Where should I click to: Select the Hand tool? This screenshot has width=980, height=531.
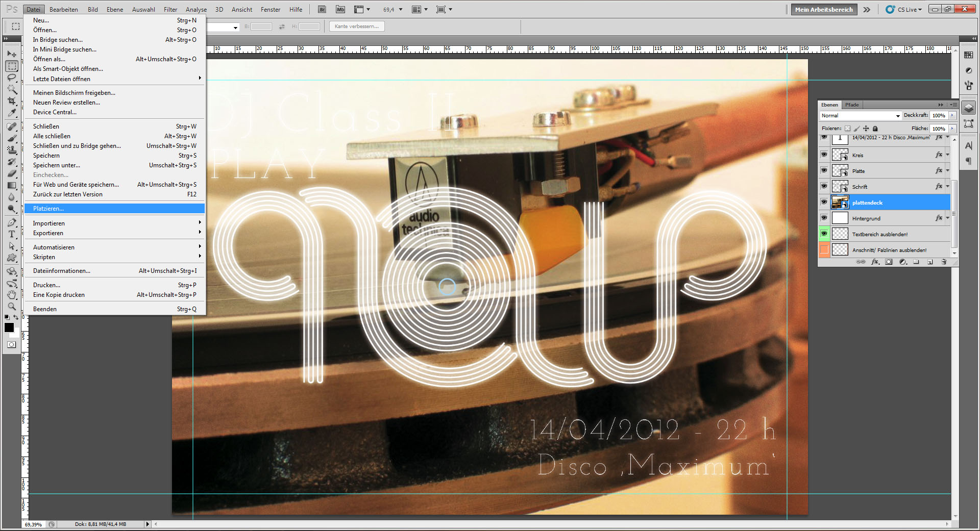tap(12, 295)
